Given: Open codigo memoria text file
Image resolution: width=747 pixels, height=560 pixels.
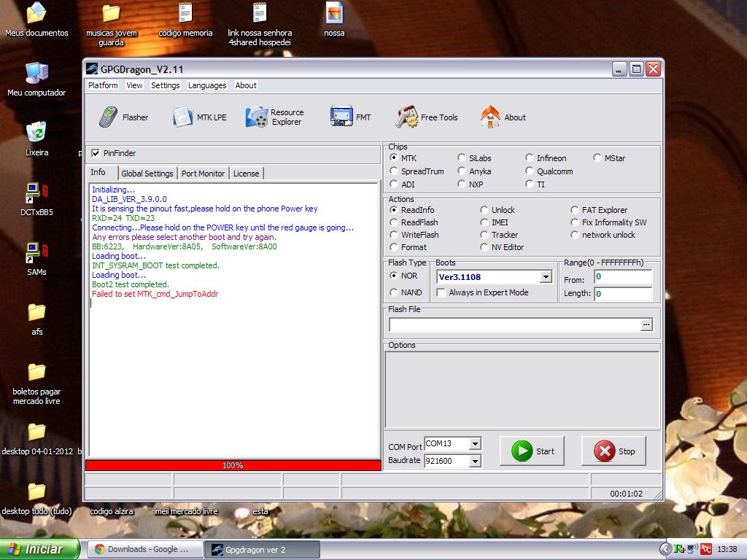Looking at the screenshot, I should tap(185, 20).
